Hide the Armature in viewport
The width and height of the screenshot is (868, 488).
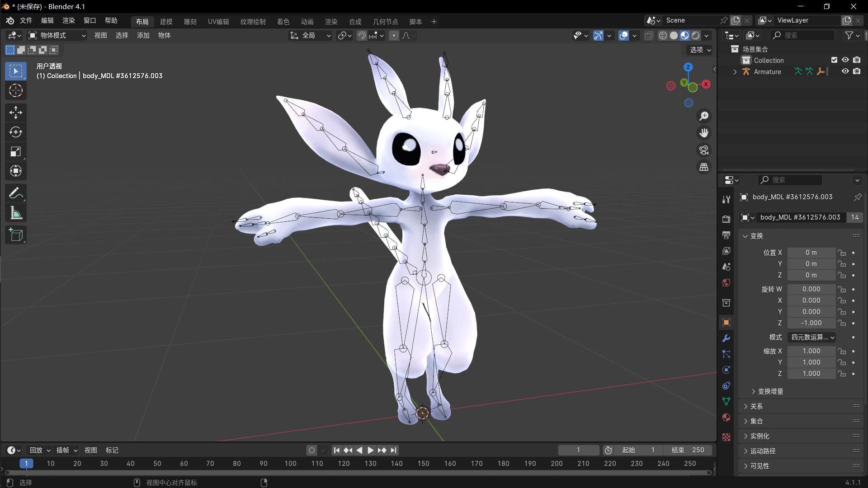(845, 71)
